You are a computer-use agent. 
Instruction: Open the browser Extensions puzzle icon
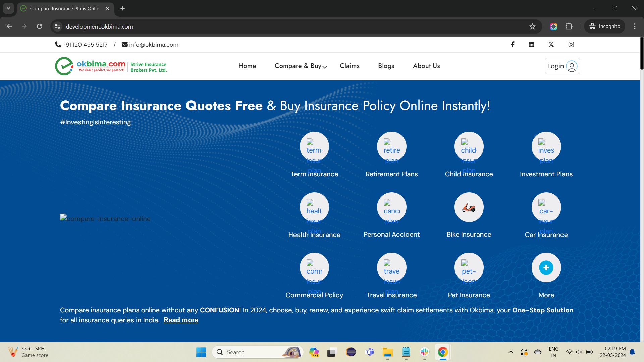[x=569, y=26]
